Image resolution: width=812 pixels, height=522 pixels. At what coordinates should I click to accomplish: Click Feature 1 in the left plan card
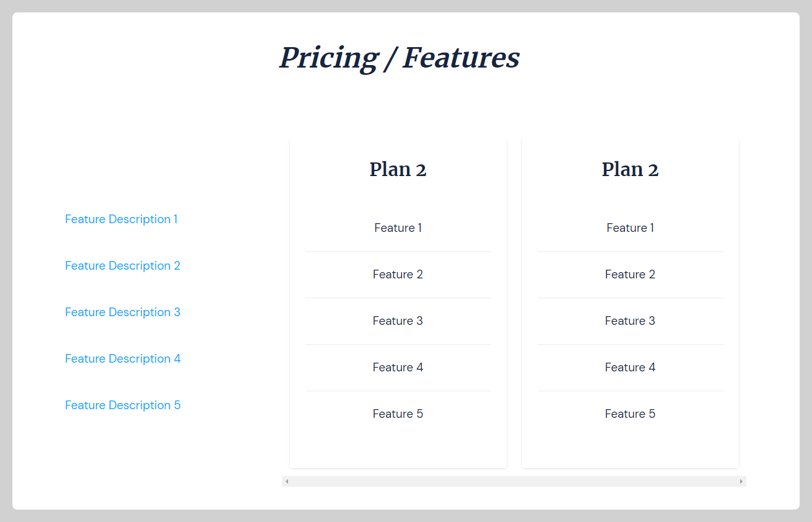click(x=398, y=228)
